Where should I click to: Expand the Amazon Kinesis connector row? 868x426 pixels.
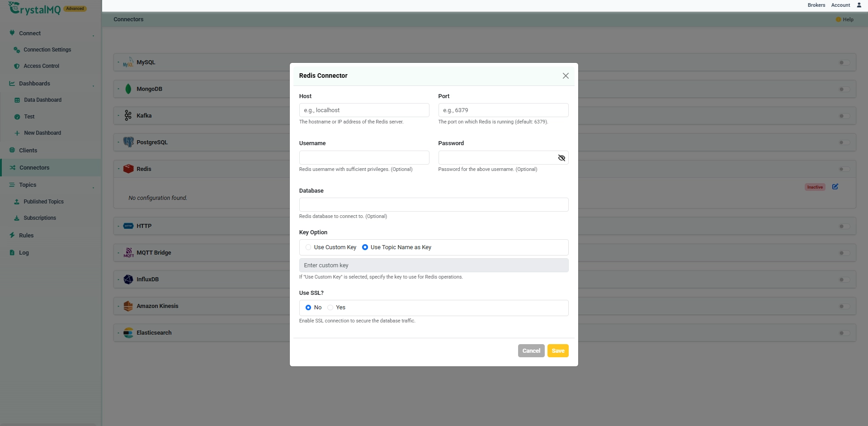coord(118,306)
